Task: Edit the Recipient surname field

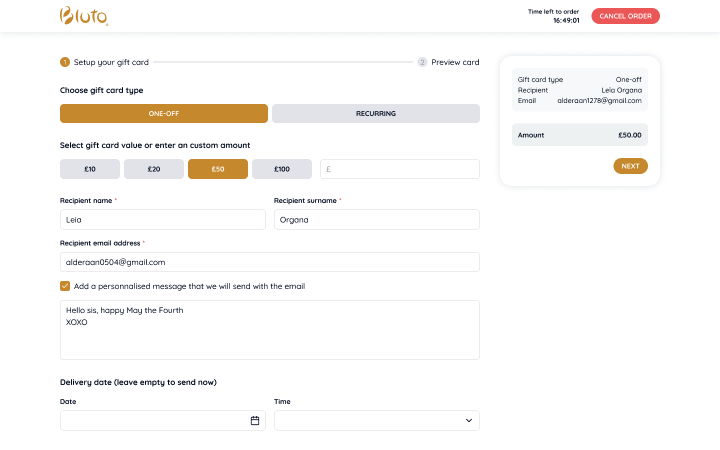Action: (377, 219)
